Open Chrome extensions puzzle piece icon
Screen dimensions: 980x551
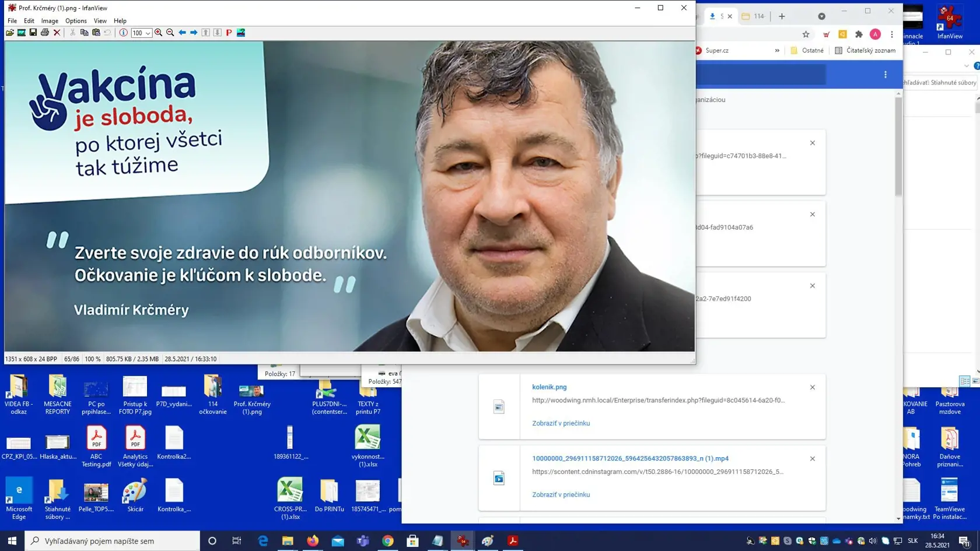coord(859,34)
